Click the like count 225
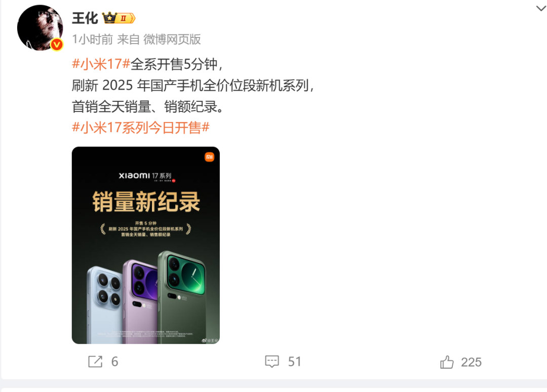The image size is (547, 392). point(472,362)
